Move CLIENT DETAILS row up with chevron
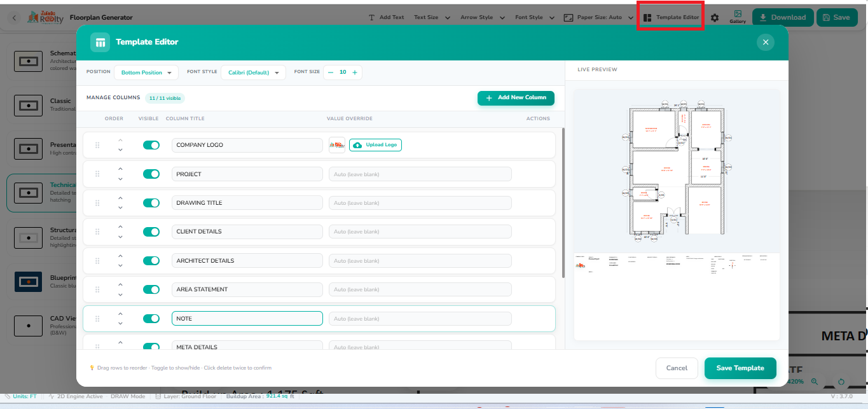Image resolution: width=868 pixels, height=409 pixels. [x=120, y=226]
